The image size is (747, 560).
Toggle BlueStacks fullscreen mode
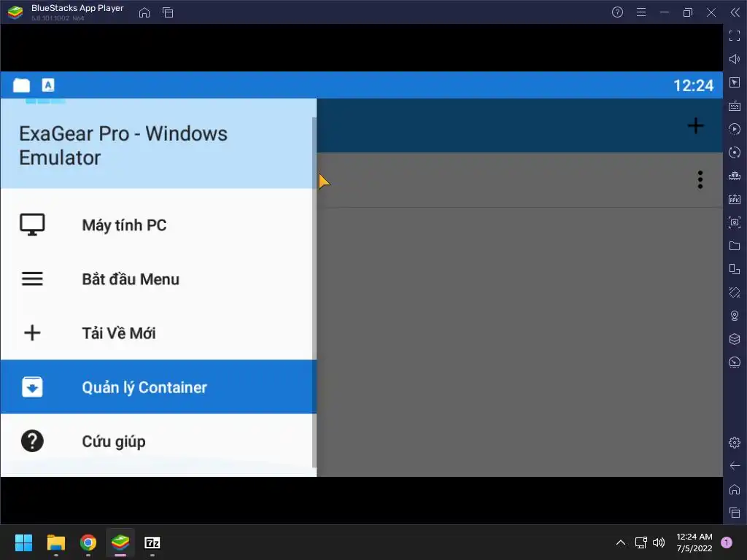(x=735, y=36)
